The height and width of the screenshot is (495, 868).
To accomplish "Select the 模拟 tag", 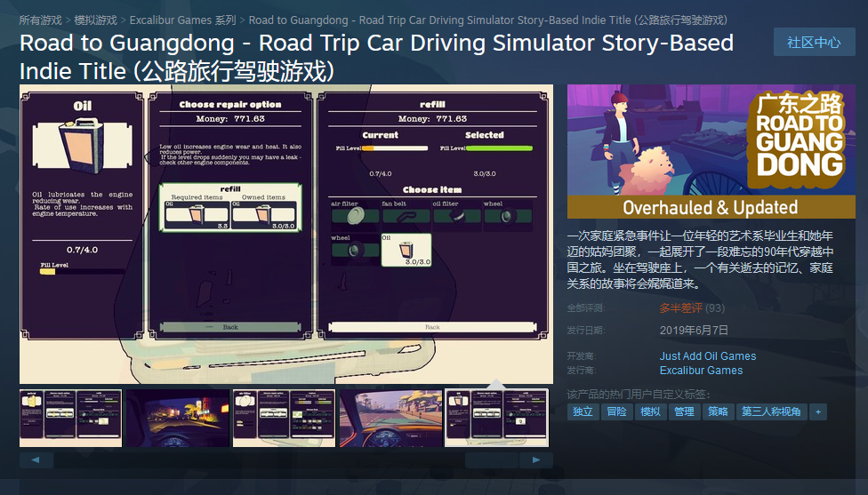I will [x=650, y=411].
